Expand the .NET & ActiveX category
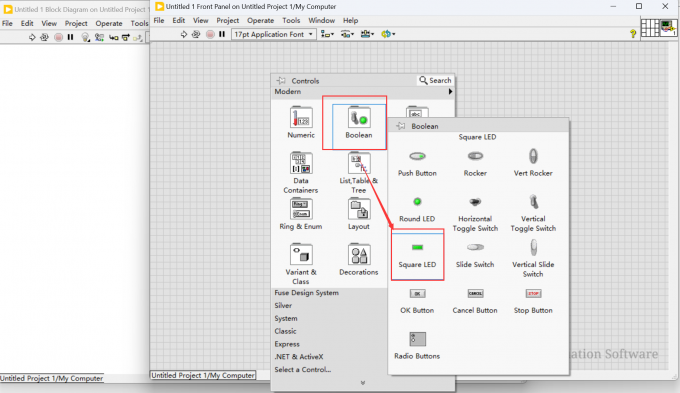This screenshot has width=680, height=393. 299,357
